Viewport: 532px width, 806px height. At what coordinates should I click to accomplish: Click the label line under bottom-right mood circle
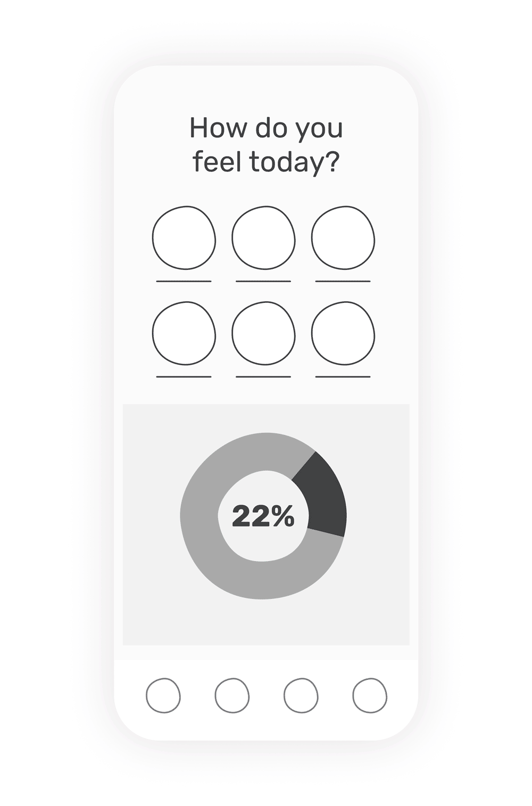point(343,377)
